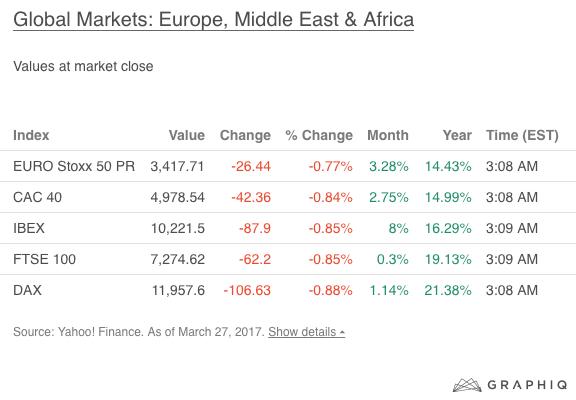
Task: Select the IBEX index row
Action: pyautogui.click(x=288, y=228)
